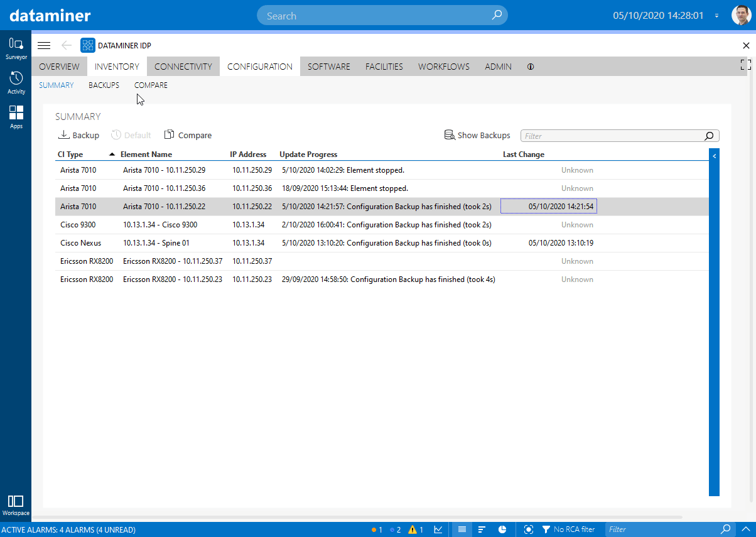The width and height of the screenshot is (756, 537).
Task: Switch to alarm pie chart view
Action: [502, 529]
